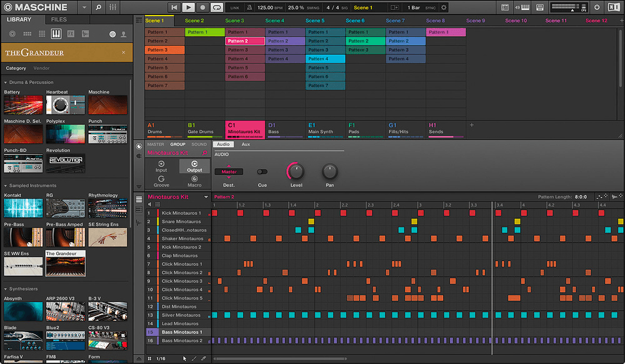
Task: Open the Macro properties icon
Action: click(x=194, y=182)
